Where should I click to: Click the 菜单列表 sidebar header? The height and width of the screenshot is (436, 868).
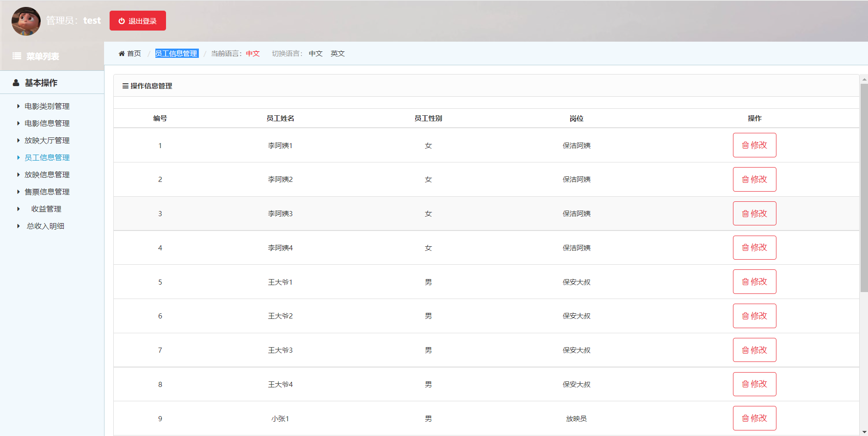pyautogui.click(x=52, y=56)
